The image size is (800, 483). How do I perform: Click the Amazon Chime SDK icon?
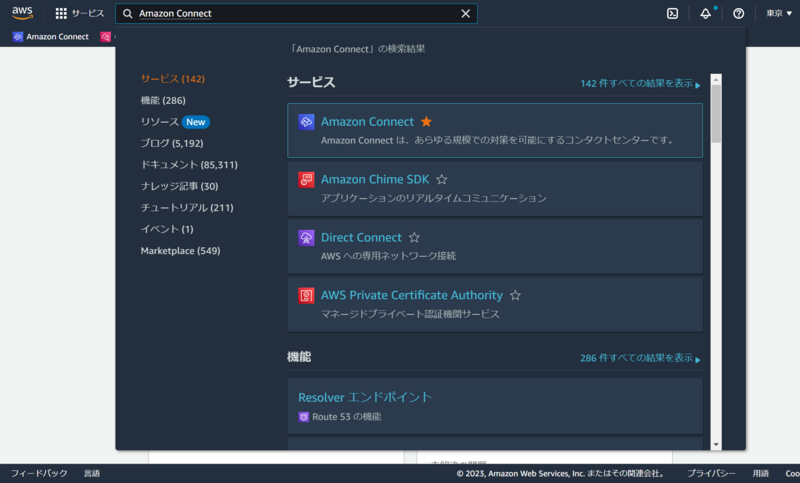tap(306, 180)
